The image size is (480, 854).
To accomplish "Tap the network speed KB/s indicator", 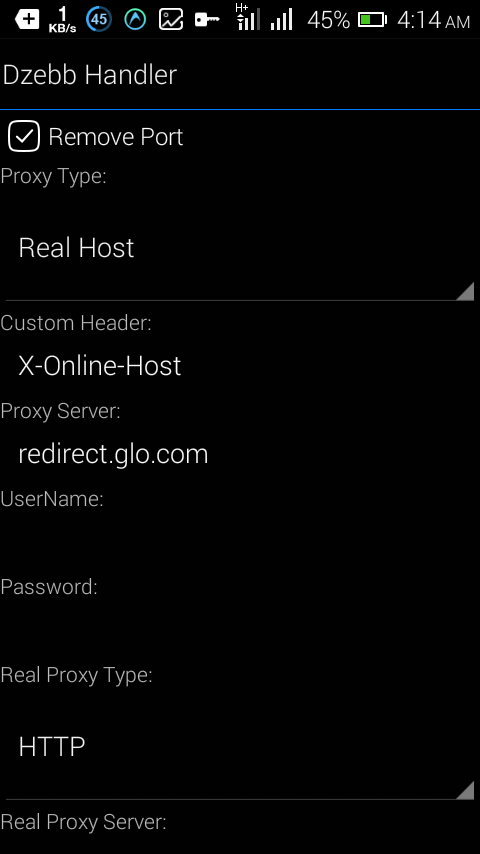I will [x=62, y=20].
